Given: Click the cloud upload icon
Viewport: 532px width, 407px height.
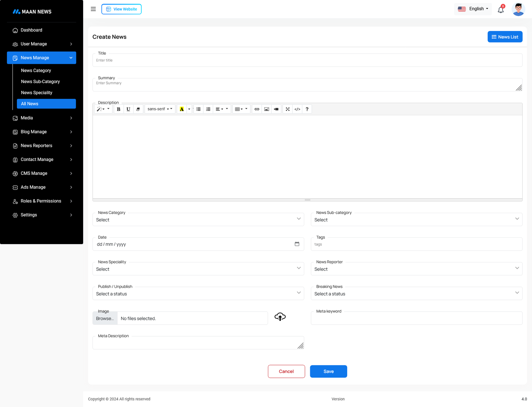Looking at the screenshot, I should pyautogui.click(x=280, y=317).
